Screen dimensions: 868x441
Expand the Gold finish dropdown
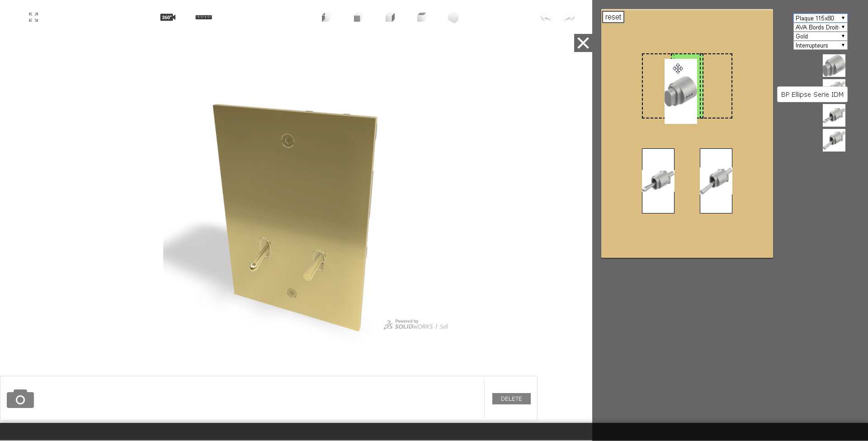820,36
